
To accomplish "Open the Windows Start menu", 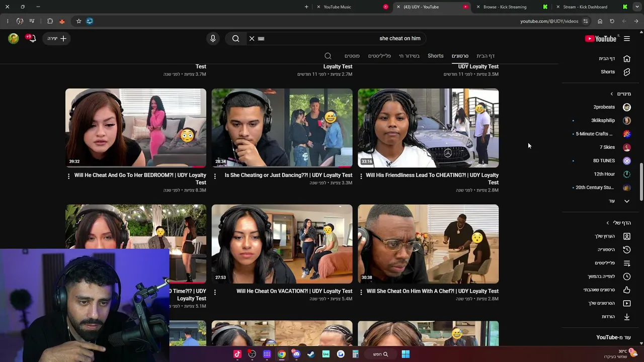I will (406, 354).
